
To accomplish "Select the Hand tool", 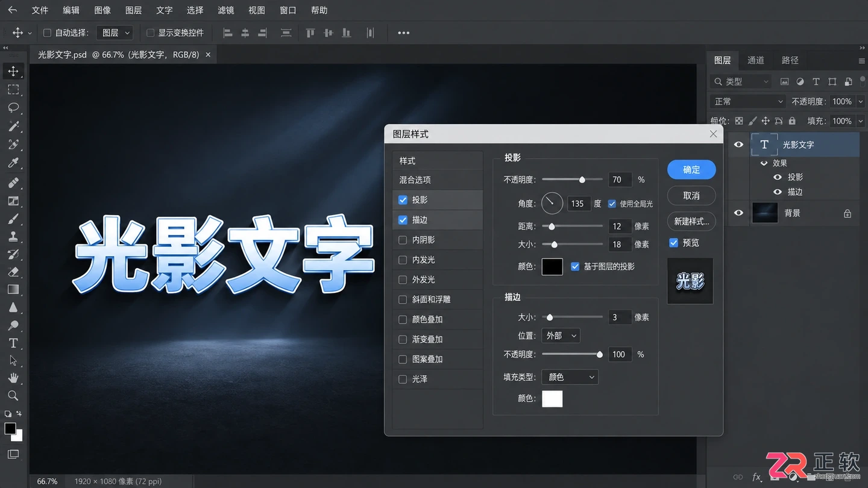I will [x=13, y=378].
